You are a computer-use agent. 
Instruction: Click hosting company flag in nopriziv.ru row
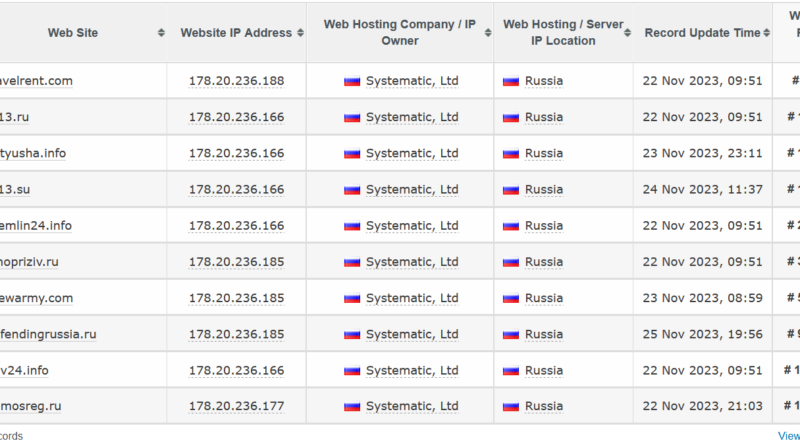click(x=352, y=262)
